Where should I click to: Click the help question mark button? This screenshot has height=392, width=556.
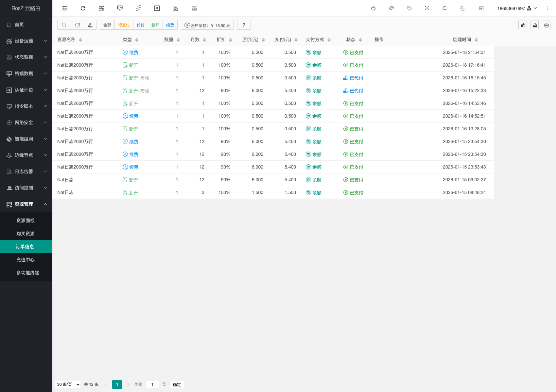[x=244, y=25]
